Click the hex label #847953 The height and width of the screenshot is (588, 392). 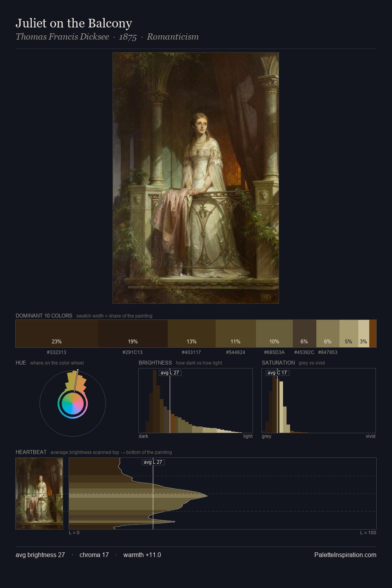coord(328,352)
